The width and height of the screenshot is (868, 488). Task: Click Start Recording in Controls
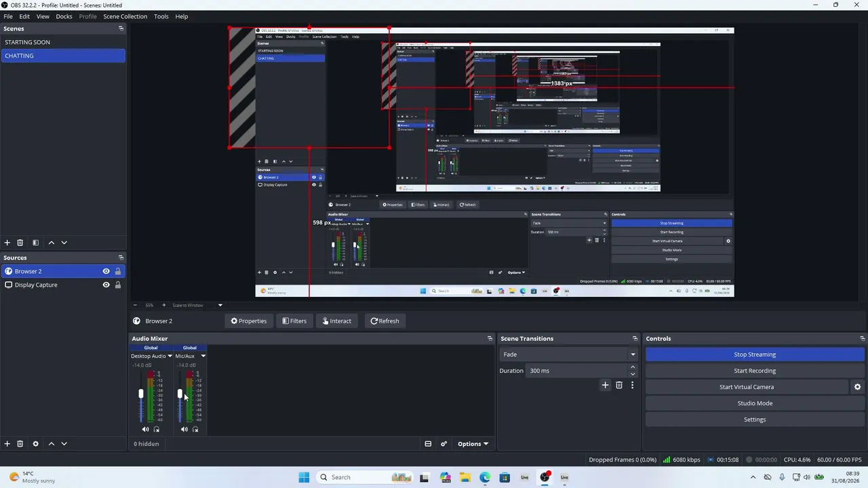click(755, 371)
